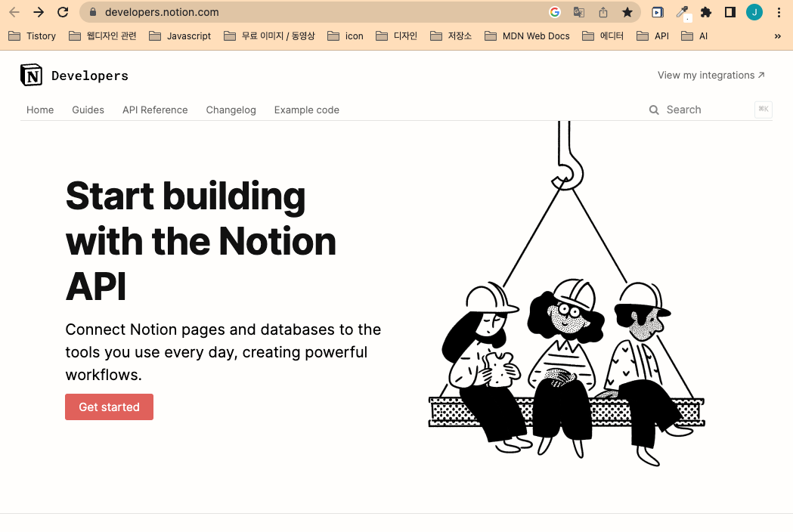This screenshot has height=532, width=793.
Task: Click the Google icon in the address bar
Action: coord(555,12)
